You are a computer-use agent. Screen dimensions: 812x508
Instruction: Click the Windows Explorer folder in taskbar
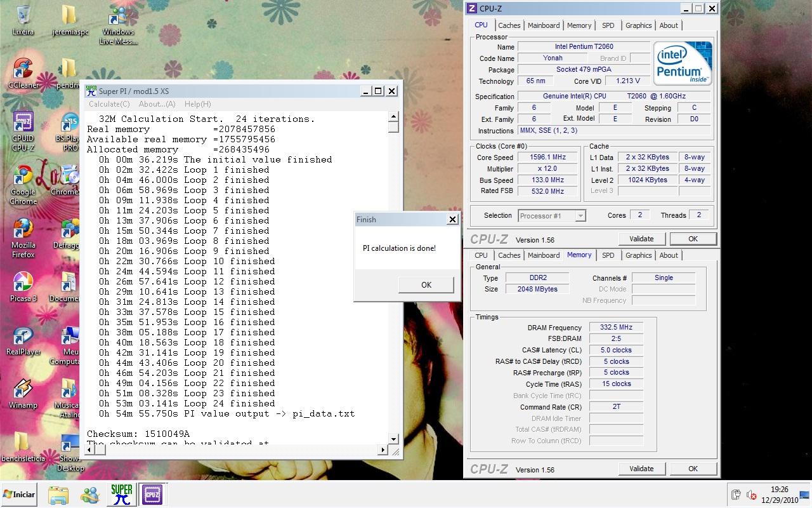[x=58, y=494]
